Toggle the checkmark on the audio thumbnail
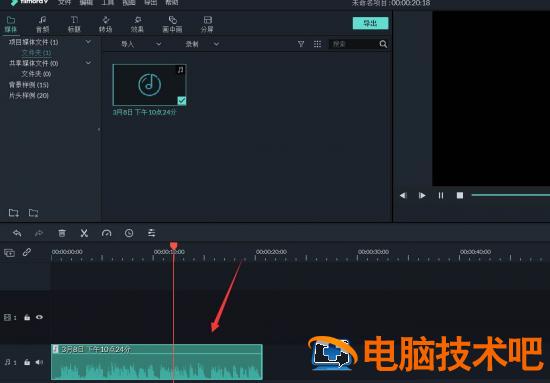Screen dimensions: 550x383 point(182,101)
